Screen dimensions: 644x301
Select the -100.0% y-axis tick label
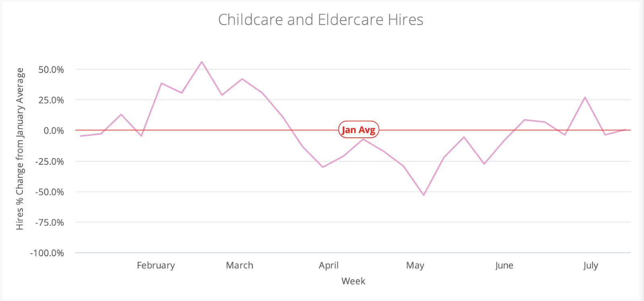point(47,253)
